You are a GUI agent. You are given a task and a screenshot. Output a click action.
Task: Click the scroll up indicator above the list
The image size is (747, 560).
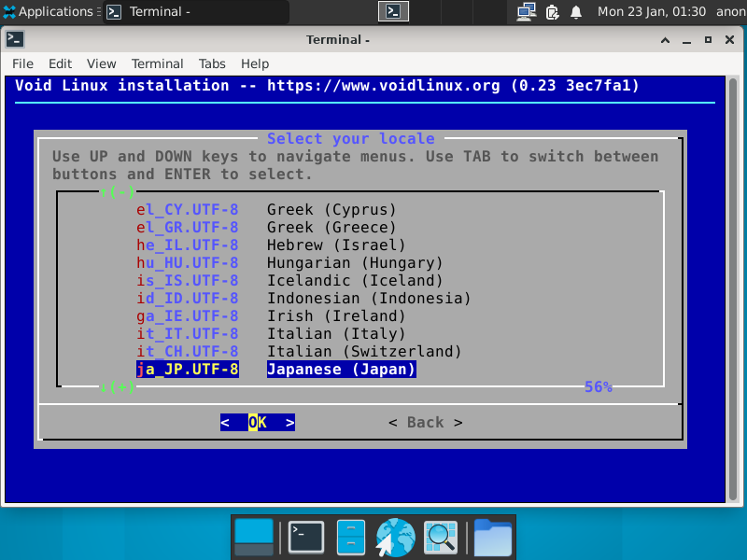(118, 192)
